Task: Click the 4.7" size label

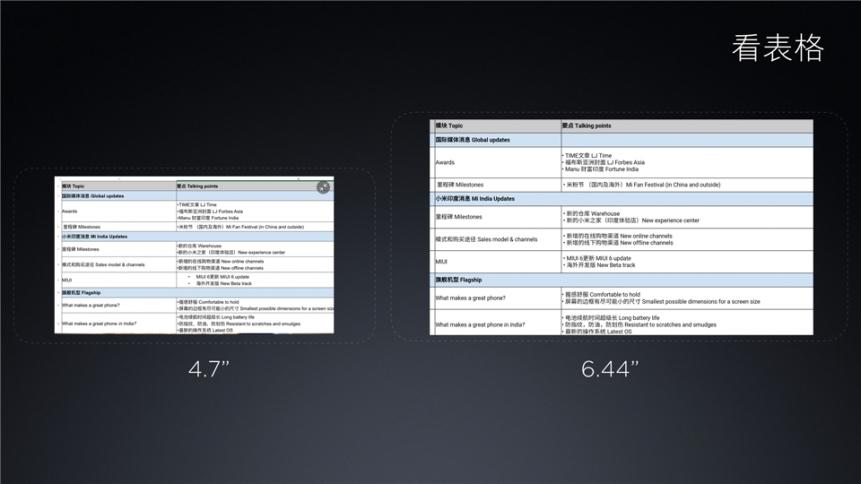Action: tap(209, 368)
